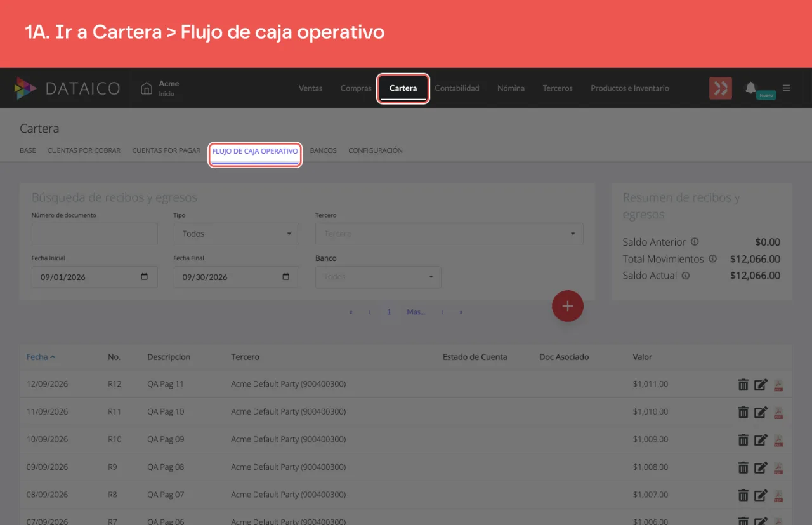812x525 pixels.
Task: Edit receipt R11
Action: [761, 412]
